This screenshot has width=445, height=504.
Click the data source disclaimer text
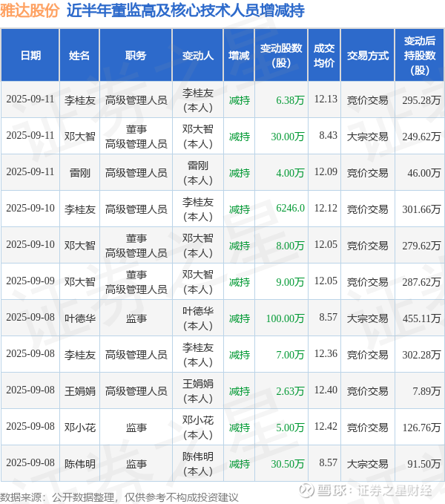coord(119,497)
